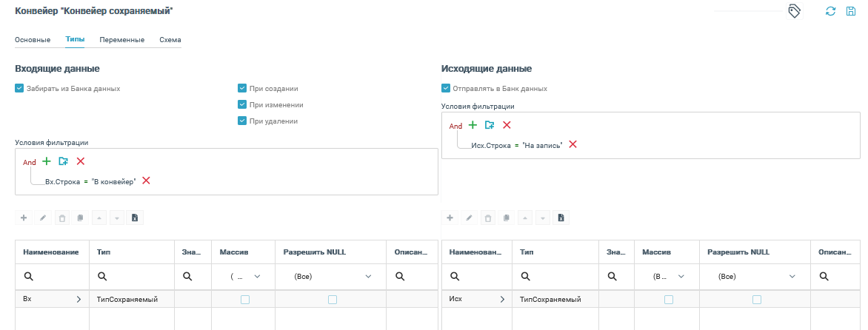Add condition group in incoming filter
This screenshot has height=330, width=868.
point(63,161)
